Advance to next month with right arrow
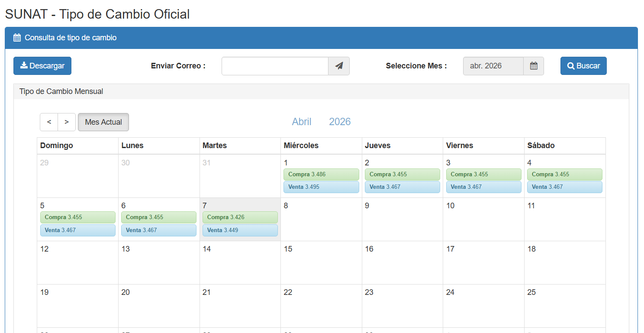The width and height of the screenshot is (644, 333). pos(67,122)
